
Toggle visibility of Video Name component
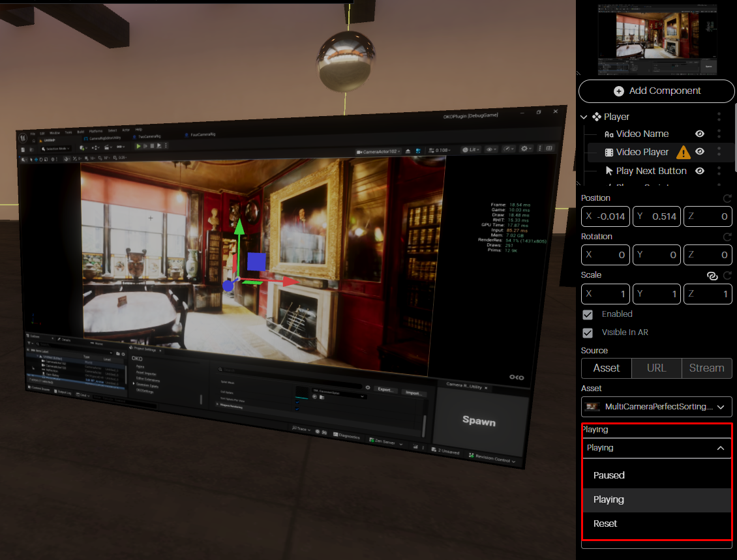pyautogui.click(x=700, y=134)
